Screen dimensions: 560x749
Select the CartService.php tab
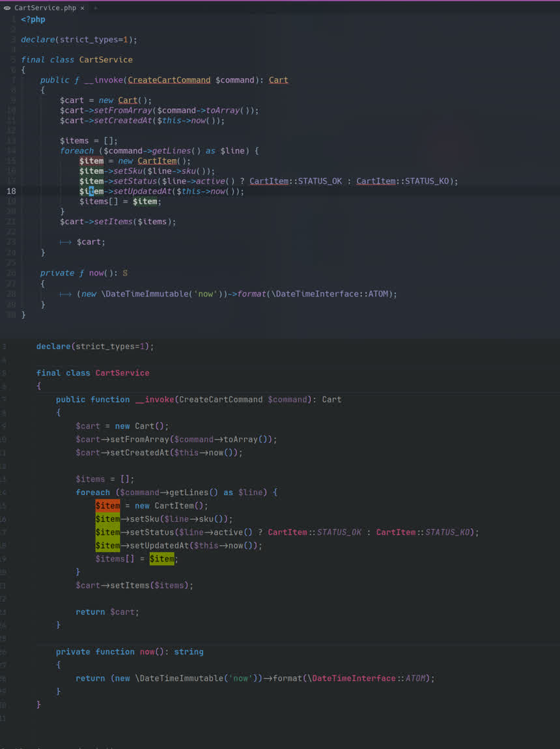44,8
